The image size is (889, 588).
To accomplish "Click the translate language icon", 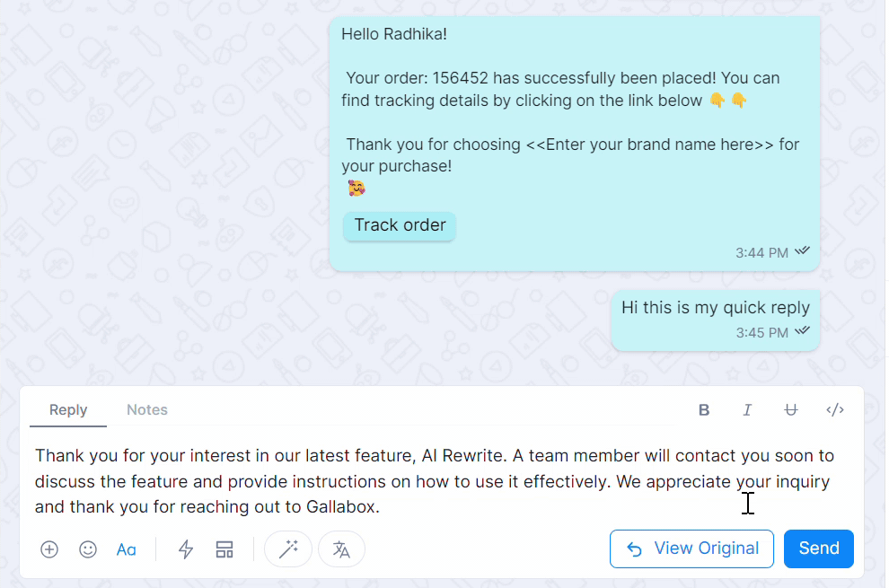I will (341, 549).
